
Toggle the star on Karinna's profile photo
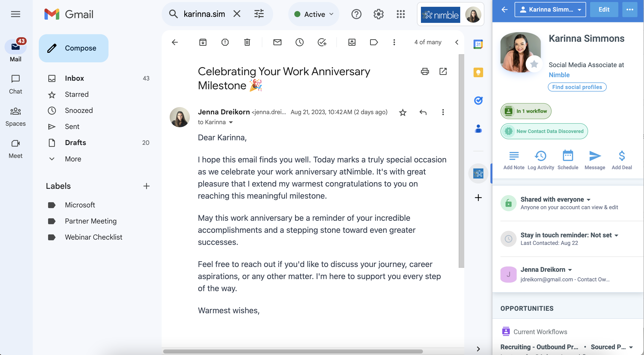534,64
